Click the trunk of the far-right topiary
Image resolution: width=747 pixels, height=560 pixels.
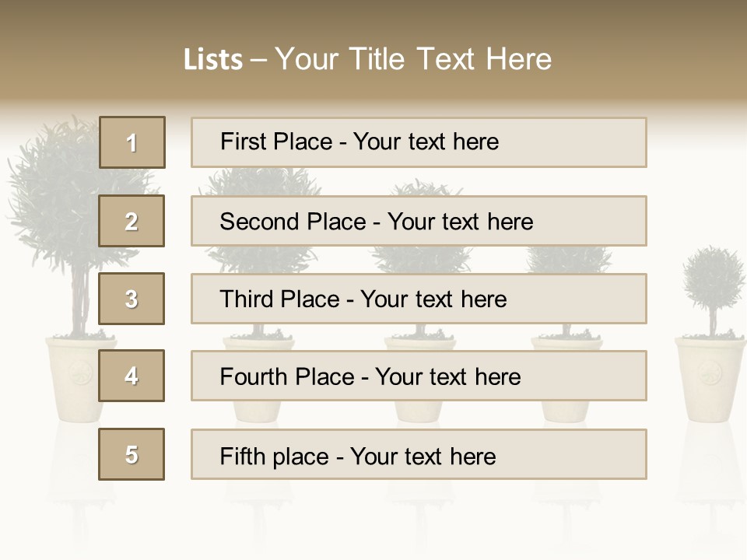[x=712, y=322]
